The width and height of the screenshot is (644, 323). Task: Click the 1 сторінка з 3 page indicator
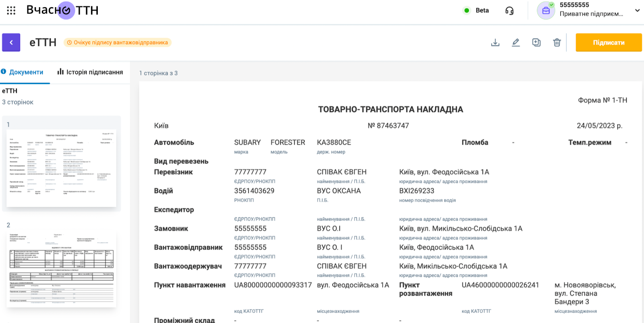[x=159, y=73]
